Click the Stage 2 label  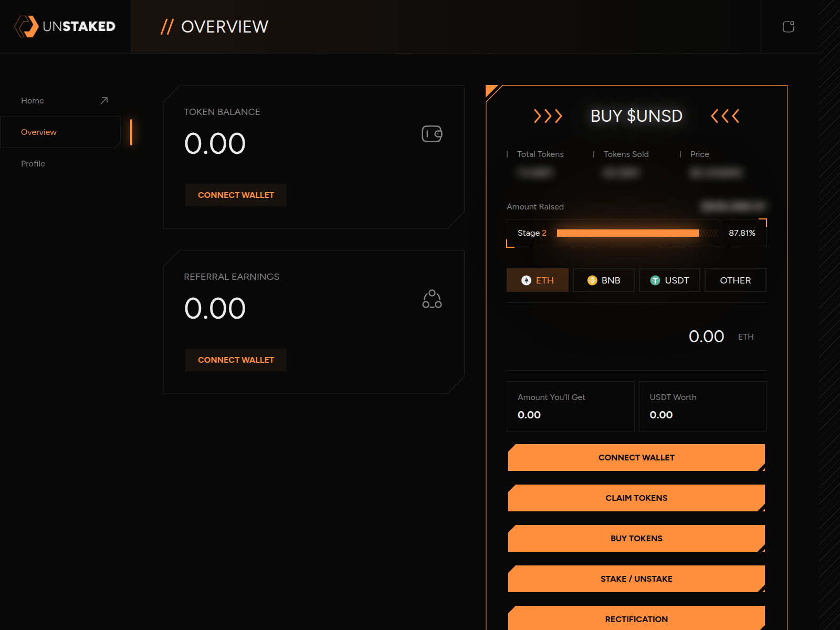[532, 233]
